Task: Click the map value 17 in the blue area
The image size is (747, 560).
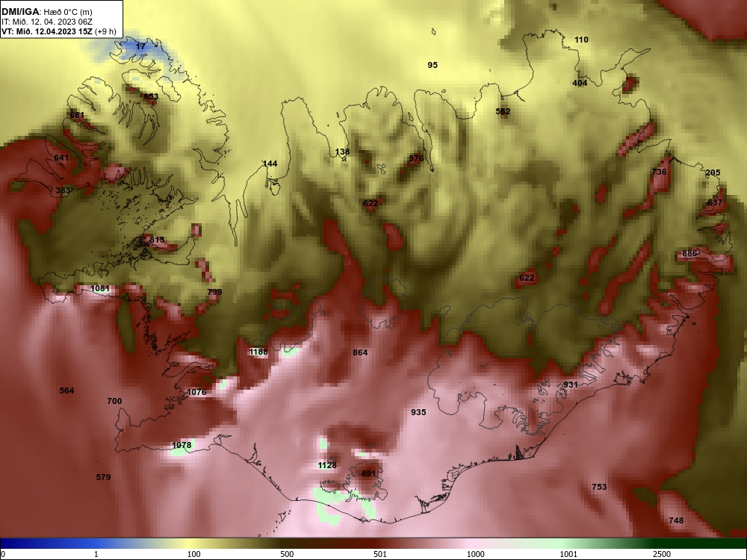Action: 140,46
